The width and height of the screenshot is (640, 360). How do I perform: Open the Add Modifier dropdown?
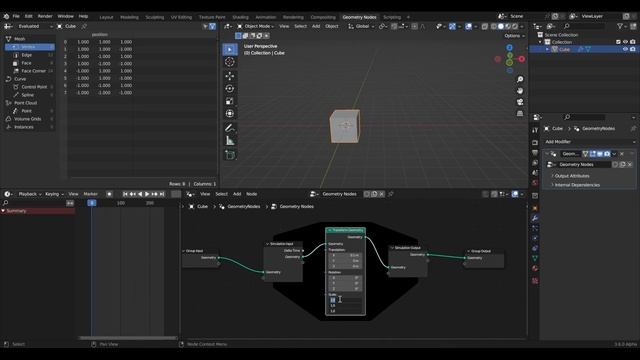tap(590, 142)
